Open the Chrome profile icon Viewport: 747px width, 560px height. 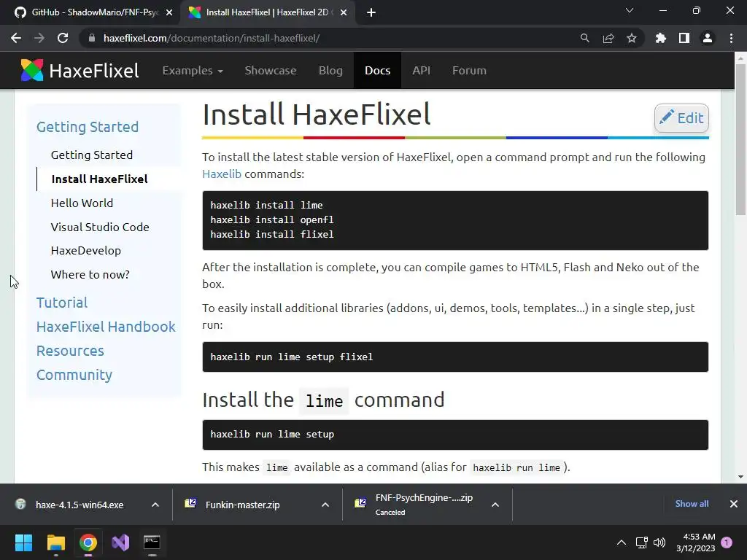(708, 38)
